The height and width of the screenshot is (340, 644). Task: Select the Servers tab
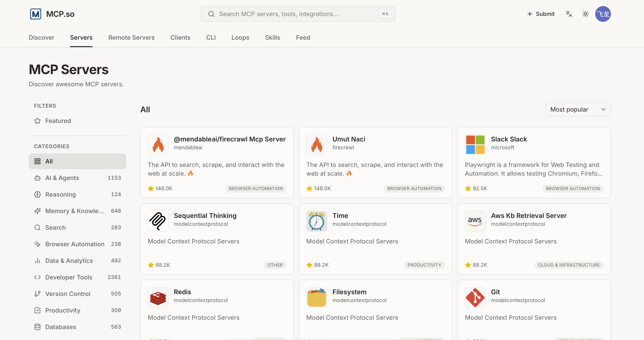click(x=81, y=37)
